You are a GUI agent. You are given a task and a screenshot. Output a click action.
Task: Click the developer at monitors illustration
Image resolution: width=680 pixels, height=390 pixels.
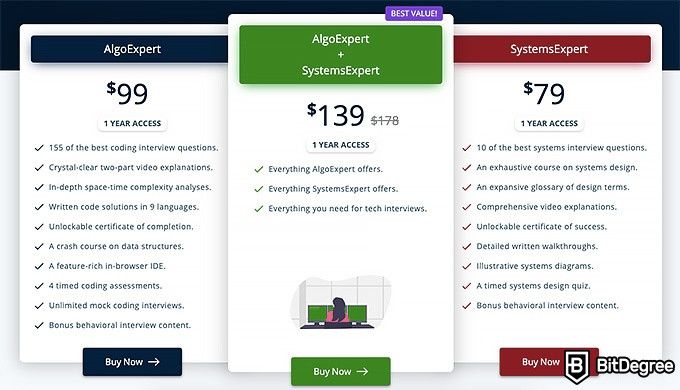pyautogui.click(x=341, y=302)
